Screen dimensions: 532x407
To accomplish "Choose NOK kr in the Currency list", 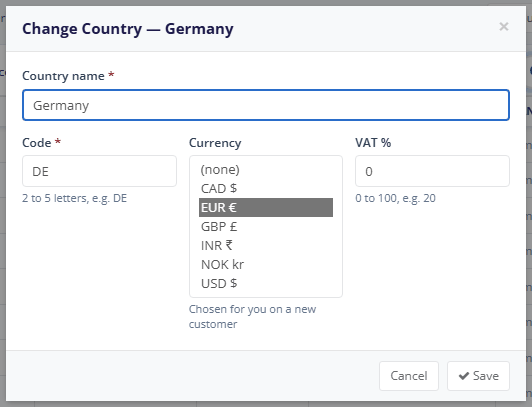I will [266, 265].
